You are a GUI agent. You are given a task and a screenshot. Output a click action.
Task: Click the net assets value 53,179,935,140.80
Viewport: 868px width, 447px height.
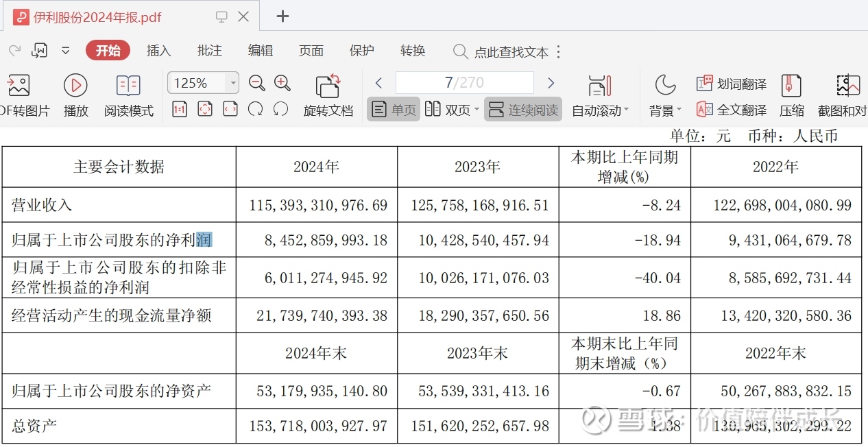click(x=322, y=391)
